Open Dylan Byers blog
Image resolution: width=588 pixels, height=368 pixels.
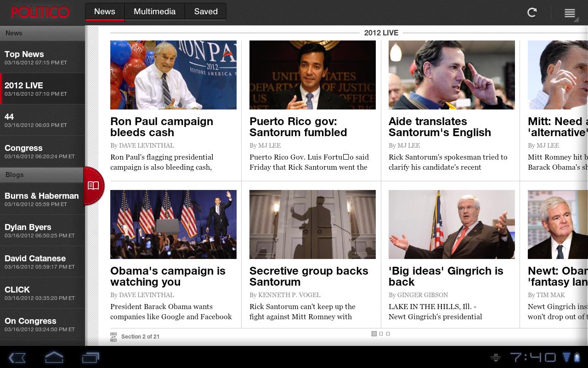pos(42,230)
